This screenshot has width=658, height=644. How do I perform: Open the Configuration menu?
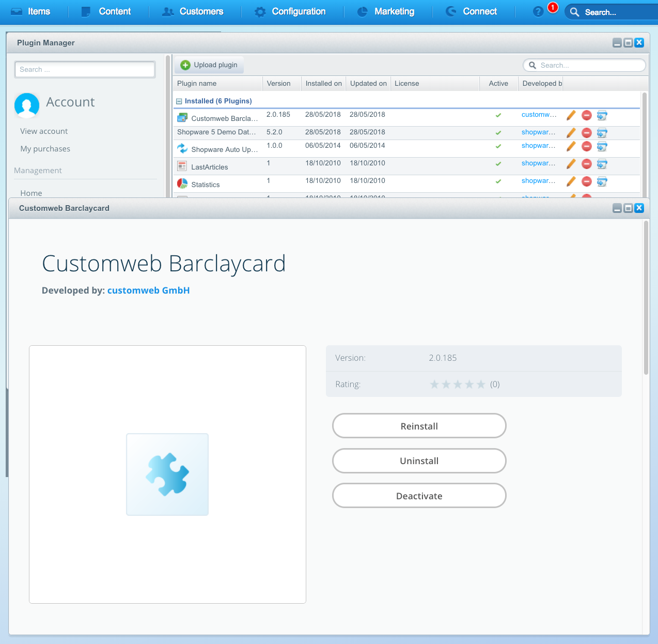pyautogui.click(x=290, y=11)
